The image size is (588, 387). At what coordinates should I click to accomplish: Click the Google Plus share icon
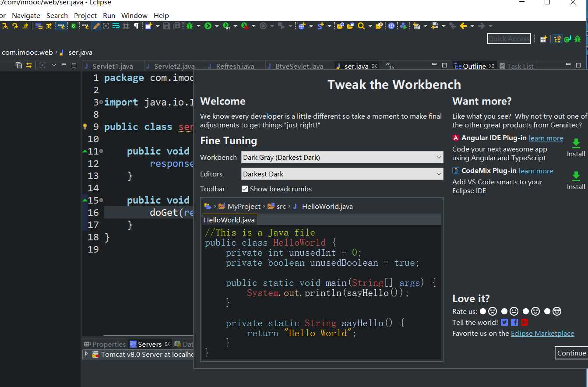(525, 322)
